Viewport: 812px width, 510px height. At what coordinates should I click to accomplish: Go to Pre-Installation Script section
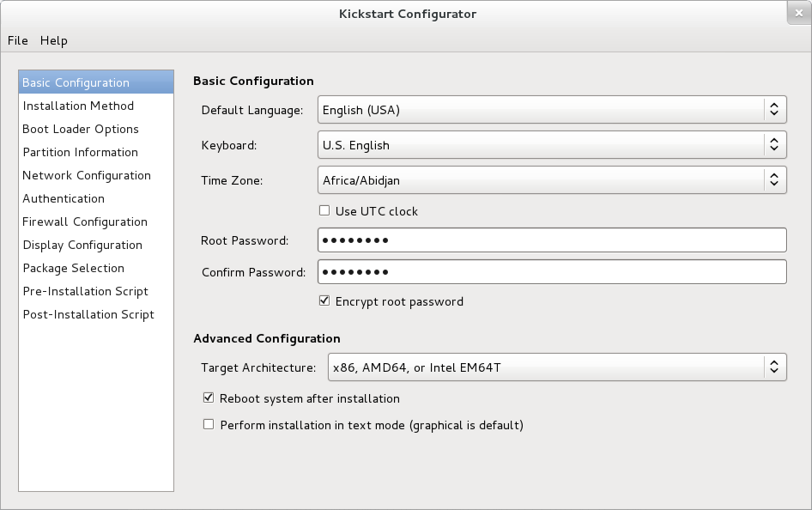85,291
